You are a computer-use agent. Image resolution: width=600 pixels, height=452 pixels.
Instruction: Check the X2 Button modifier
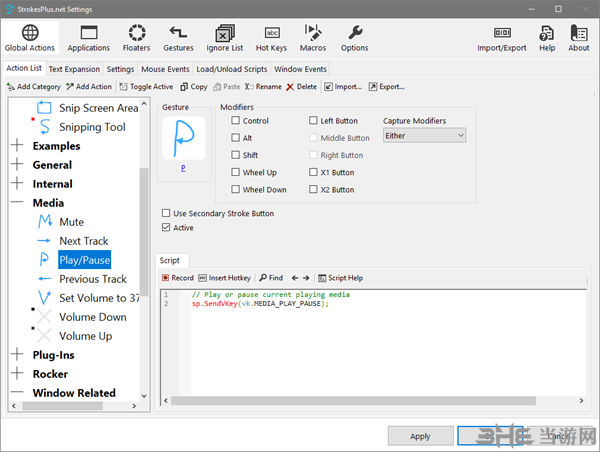coord(313,189)
